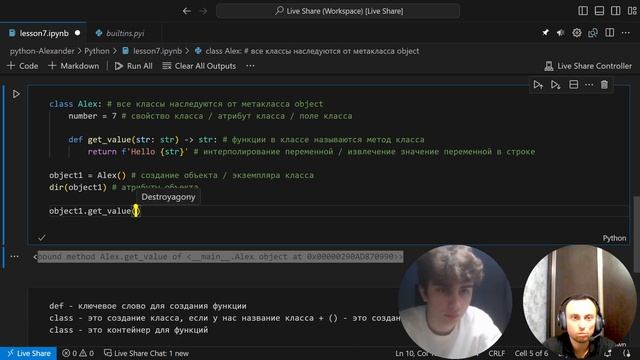Select the Python folder breadcrumb
Screen dimensions: 640x360
[97, 51]
